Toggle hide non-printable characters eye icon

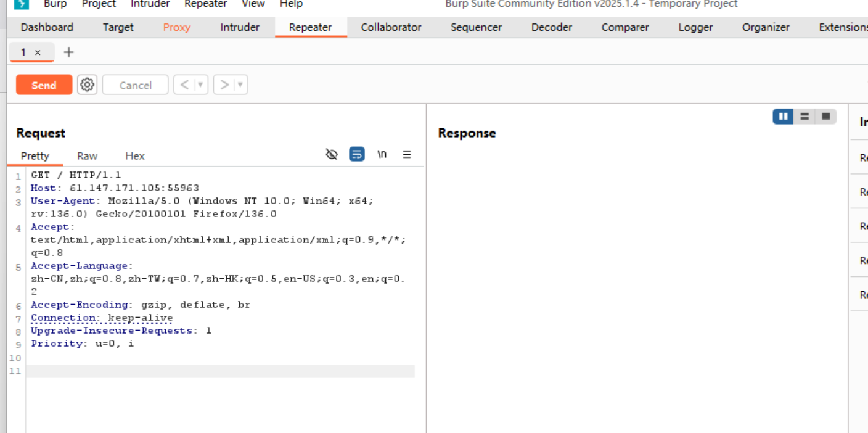(x=332, y=154)
